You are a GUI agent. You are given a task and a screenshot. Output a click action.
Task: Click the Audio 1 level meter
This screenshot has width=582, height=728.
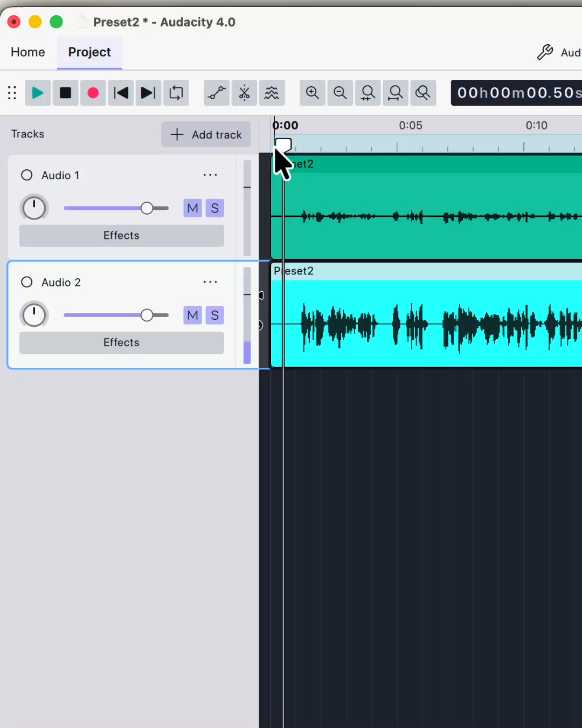(247, 208)
